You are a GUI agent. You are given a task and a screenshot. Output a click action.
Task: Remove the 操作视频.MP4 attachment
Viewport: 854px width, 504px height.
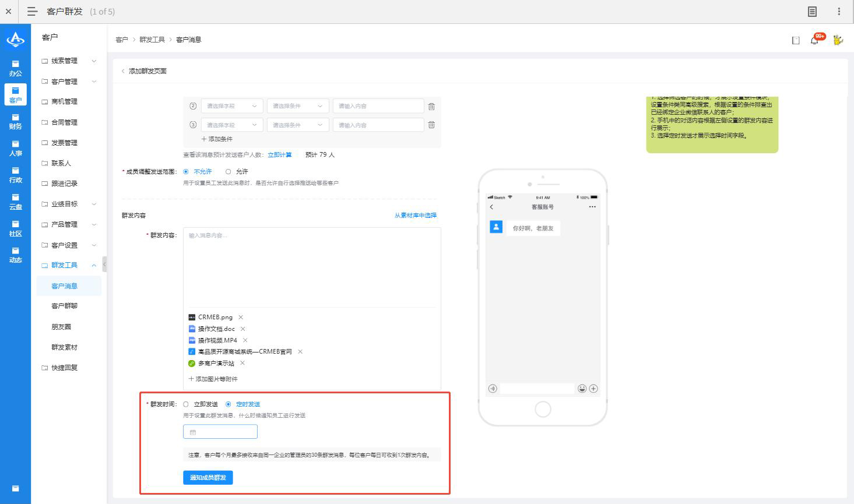point(245,340)
